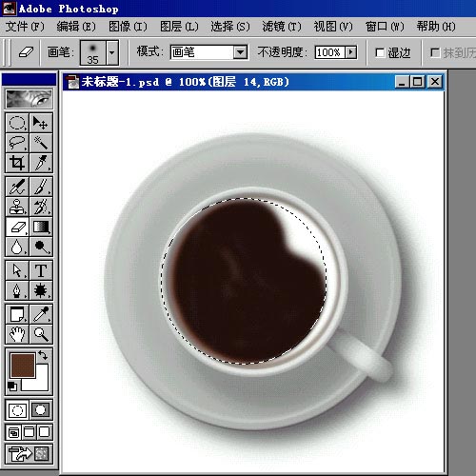Open the opacity slider popup arrow

[x=350, y=52]
